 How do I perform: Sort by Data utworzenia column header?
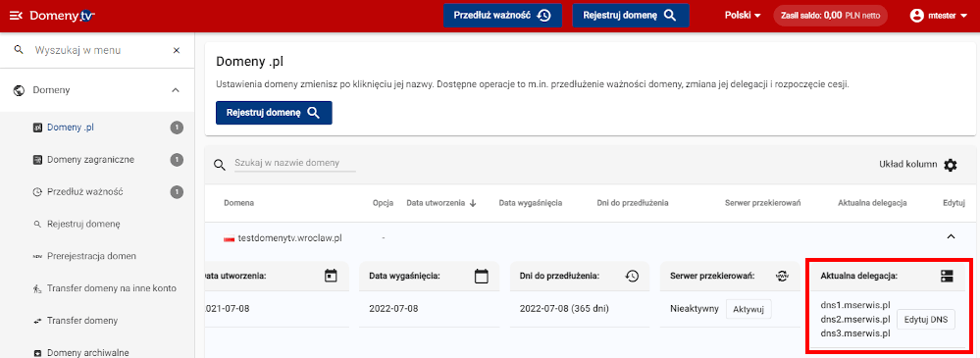click(435, 203)
